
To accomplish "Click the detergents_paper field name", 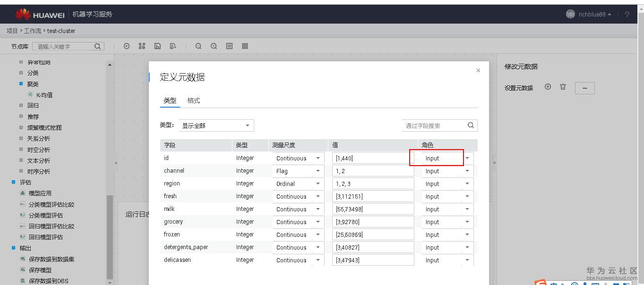I will pos(186,247).
